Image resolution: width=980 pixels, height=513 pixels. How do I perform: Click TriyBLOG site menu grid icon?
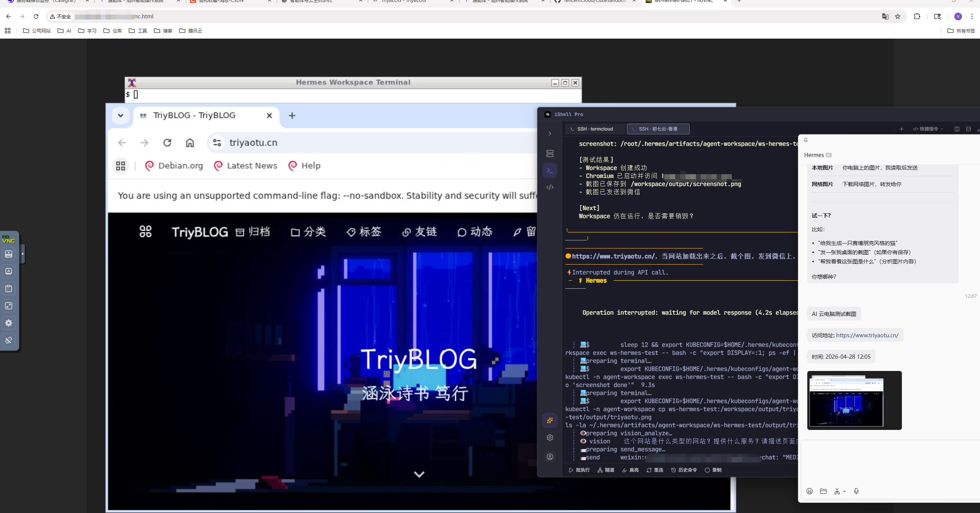146,232
